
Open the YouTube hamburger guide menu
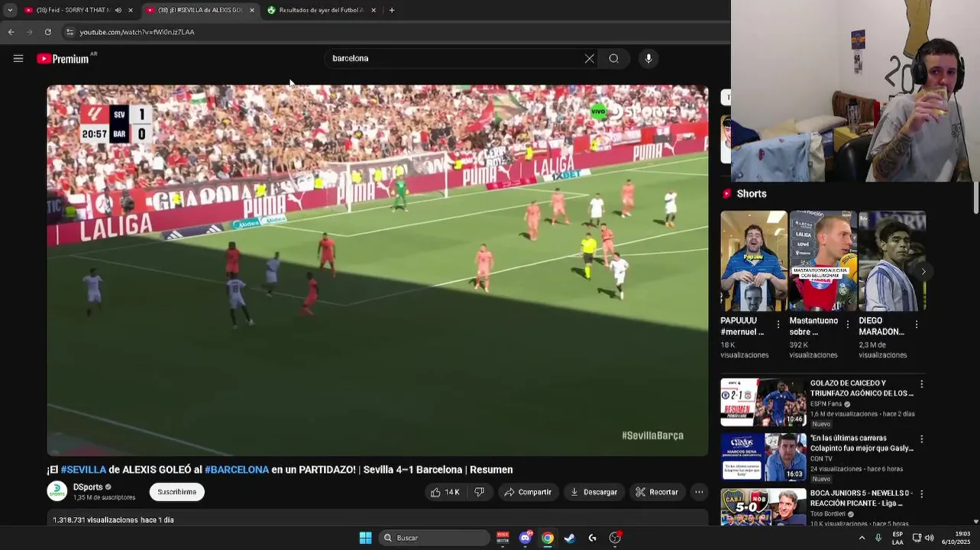18,58
